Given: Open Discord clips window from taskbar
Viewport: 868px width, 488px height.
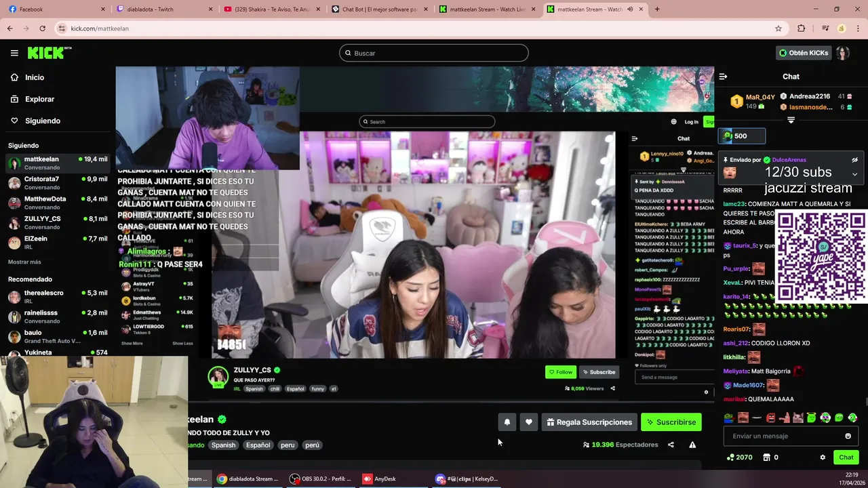Looking at the screenshot, I should point(468,479).
